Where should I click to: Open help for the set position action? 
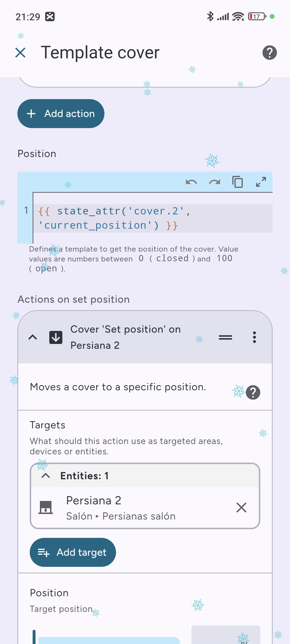(x=253, y=392)
